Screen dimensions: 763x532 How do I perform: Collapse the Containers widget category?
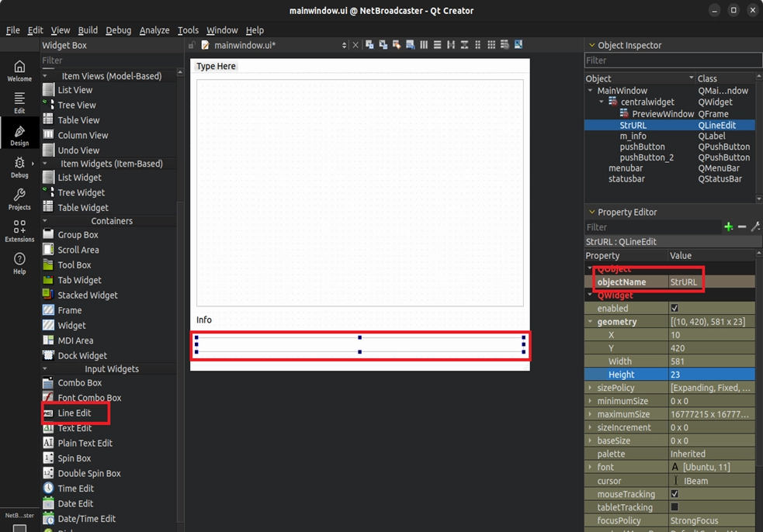point(45,221)
